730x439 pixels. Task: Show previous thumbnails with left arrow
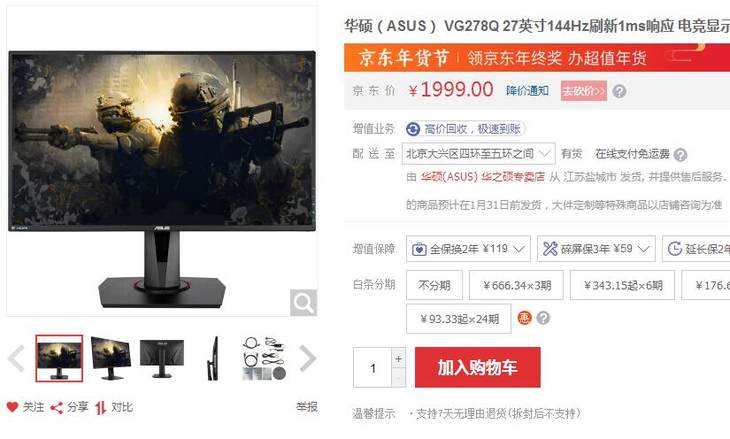[16, 358]
